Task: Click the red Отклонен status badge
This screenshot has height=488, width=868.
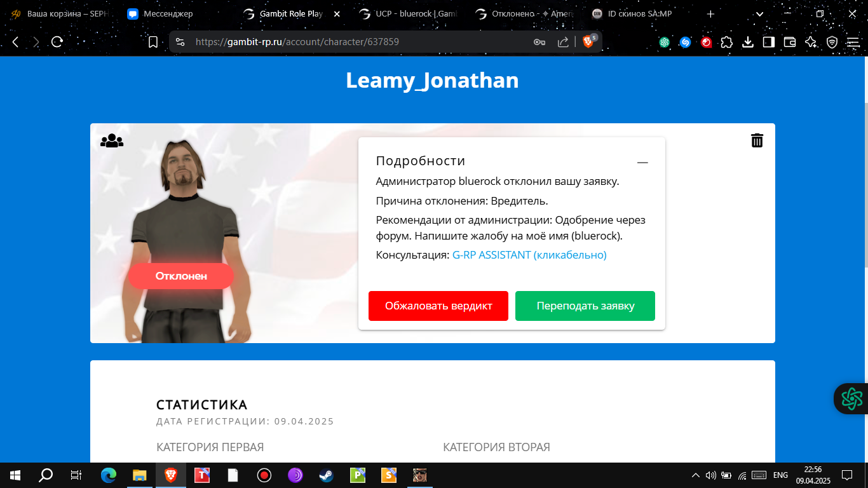Action: tap(181, 276)
